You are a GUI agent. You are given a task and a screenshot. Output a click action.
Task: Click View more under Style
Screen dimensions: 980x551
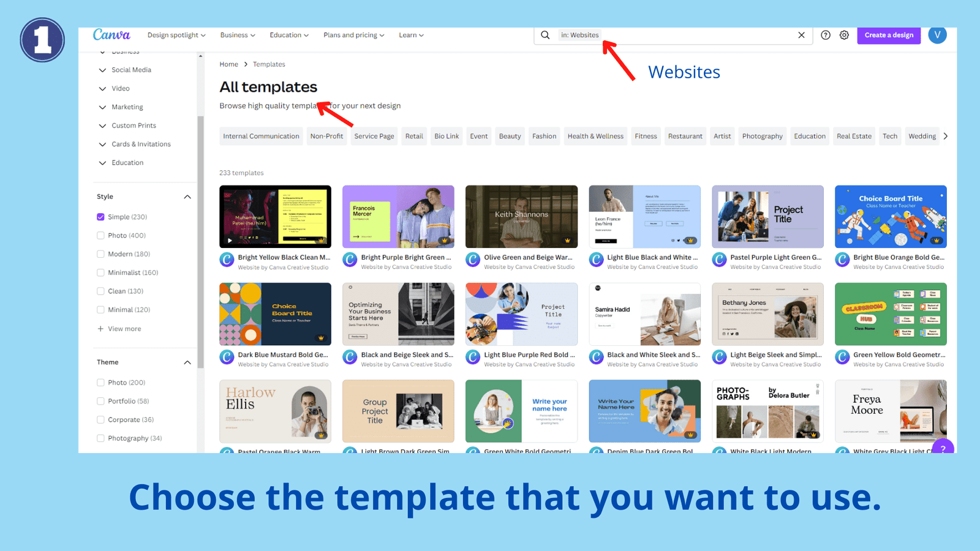(x=124, y=329)
